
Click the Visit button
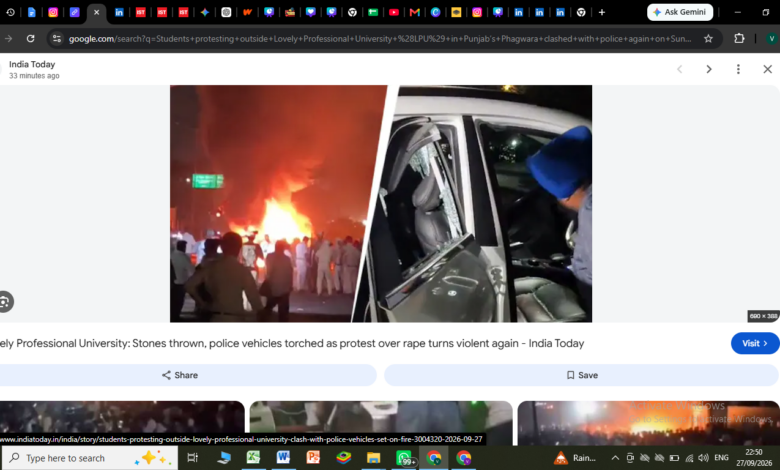point(755,343)
